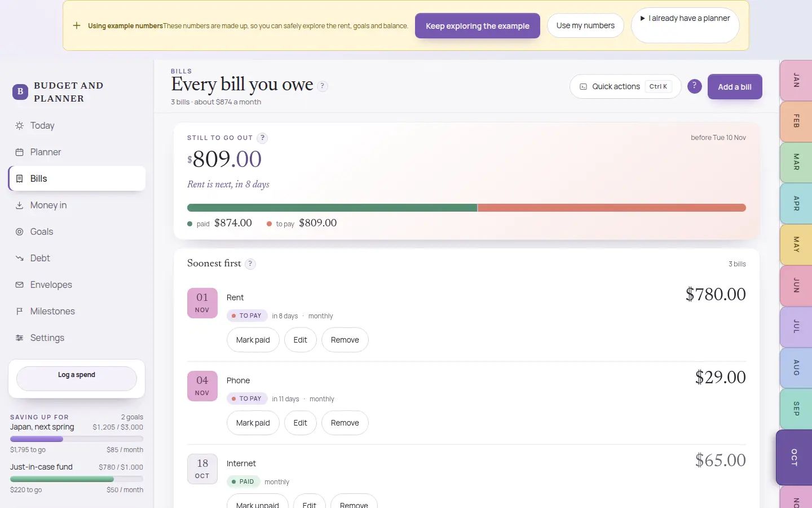Choose Use my numbers
812x508 pixels.
585,25
